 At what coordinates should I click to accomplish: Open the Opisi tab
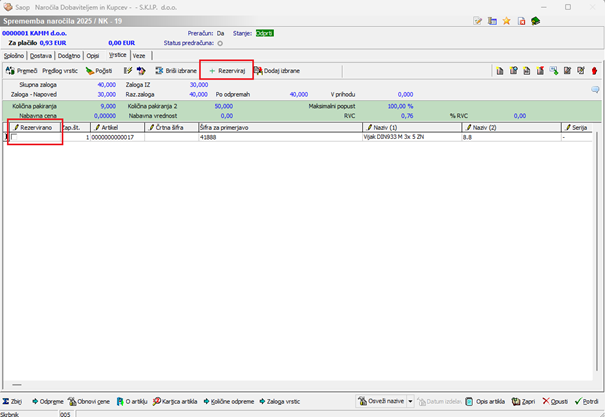(x=93, y=56)
